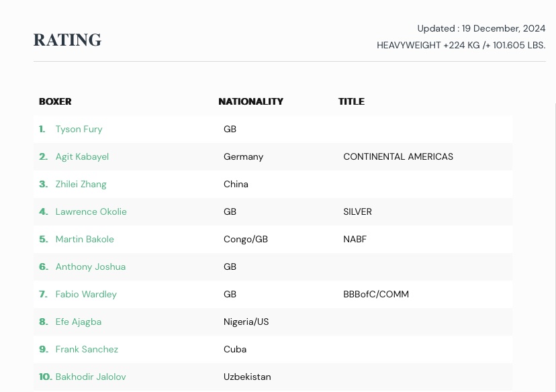The image size is (556, 392).
Task: Click the CONTINENTAL AMERICAS title cell
Action: pos(398,156)
